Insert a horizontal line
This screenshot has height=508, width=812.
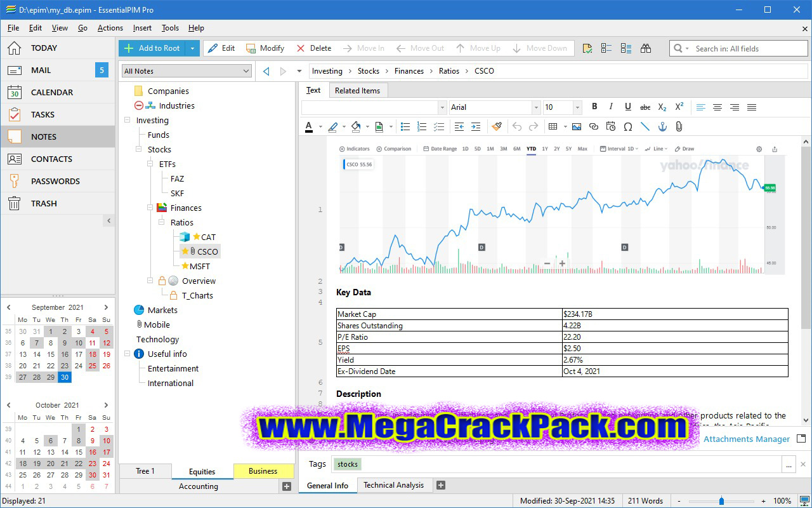pos(645,126)
